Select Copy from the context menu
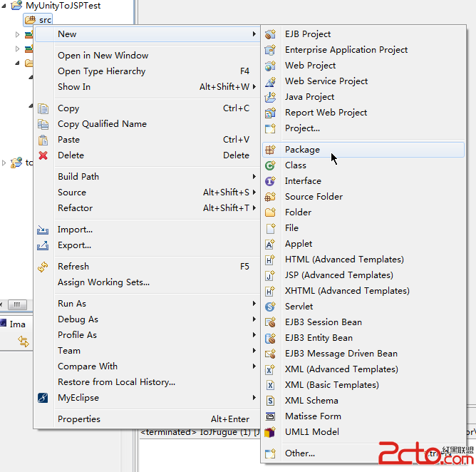 pyautogui.click(x=148, y=108)
